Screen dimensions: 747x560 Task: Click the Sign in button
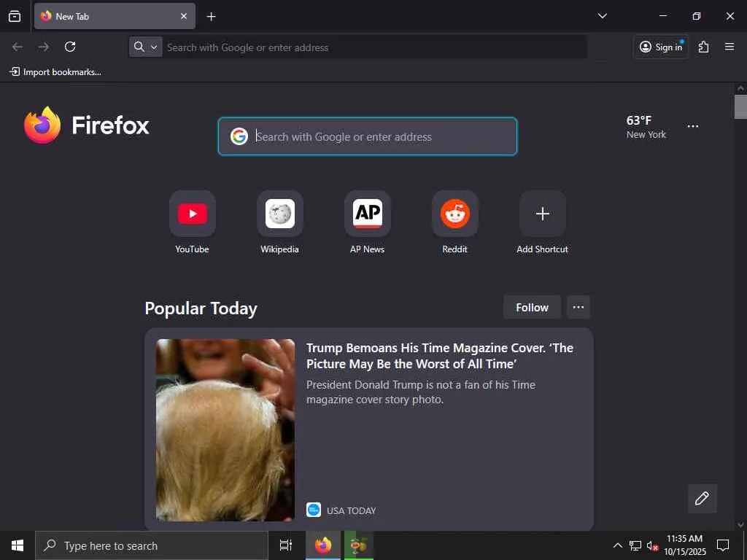[661, 47]
